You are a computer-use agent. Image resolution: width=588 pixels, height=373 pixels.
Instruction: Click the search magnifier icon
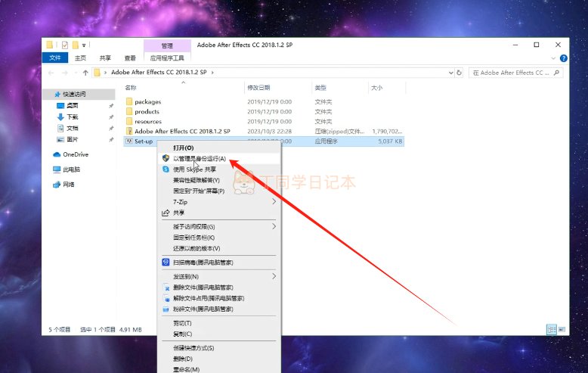[556, 73]
